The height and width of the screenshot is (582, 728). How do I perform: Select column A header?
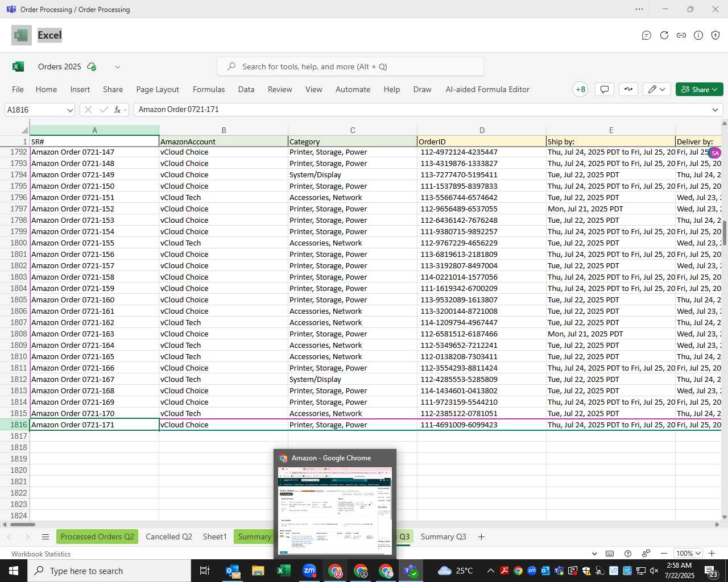pos(94,130)
